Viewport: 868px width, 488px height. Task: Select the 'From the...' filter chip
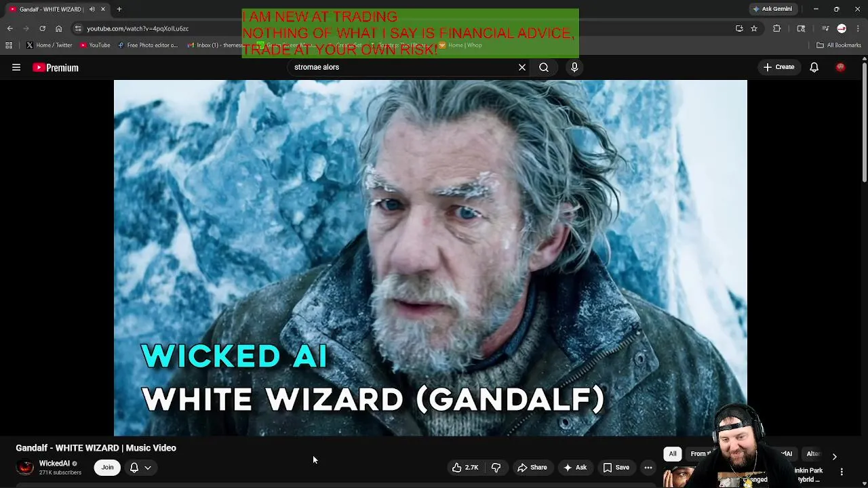point(702,454)
